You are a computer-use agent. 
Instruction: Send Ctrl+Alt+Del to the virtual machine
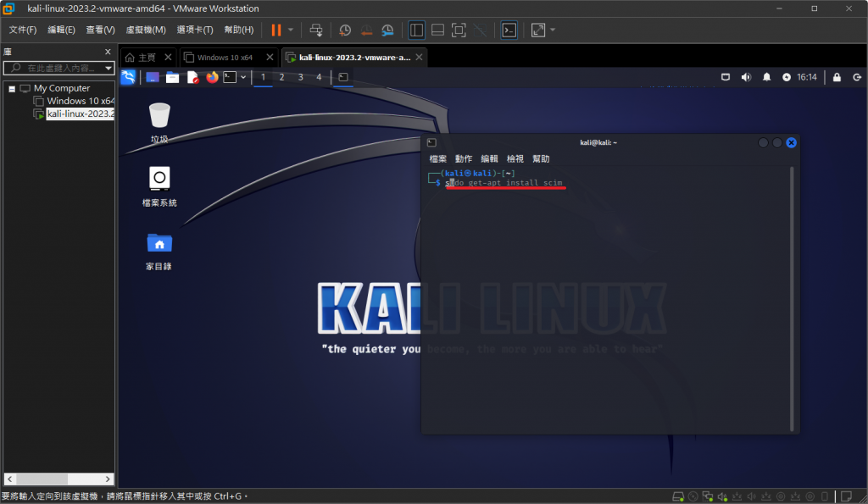point(316,30)
